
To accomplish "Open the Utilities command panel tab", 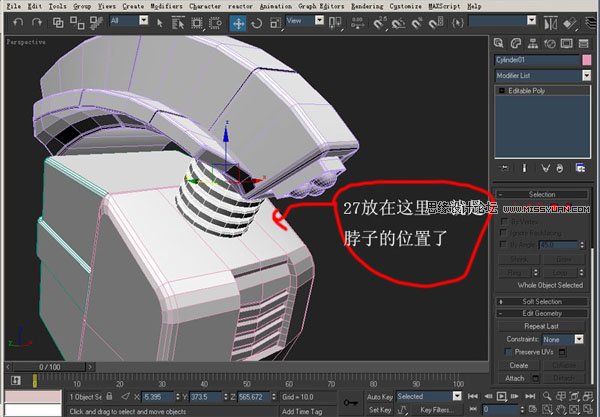I will click(584, 43).
